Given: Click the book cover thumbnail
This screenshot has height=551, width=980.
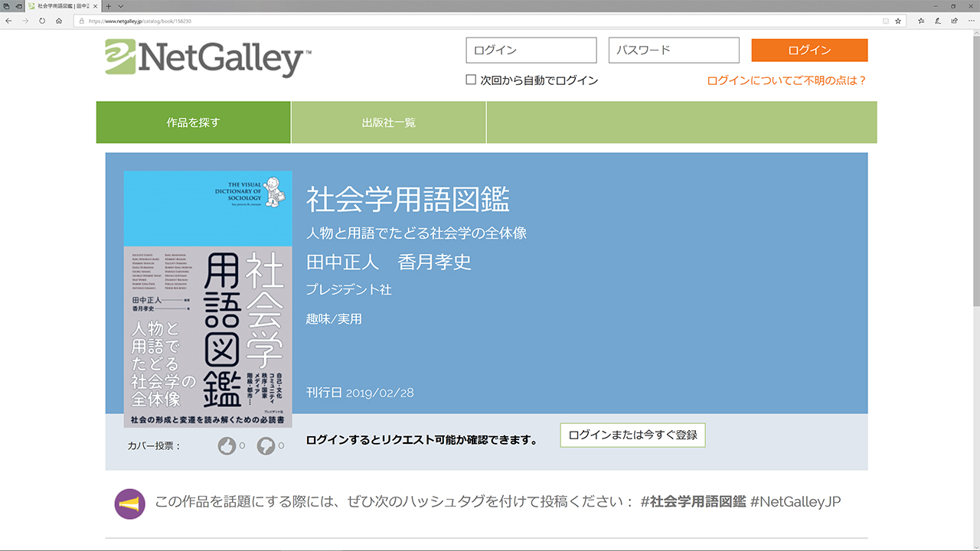Looking at the screenshot, I should tap(208, 298).
